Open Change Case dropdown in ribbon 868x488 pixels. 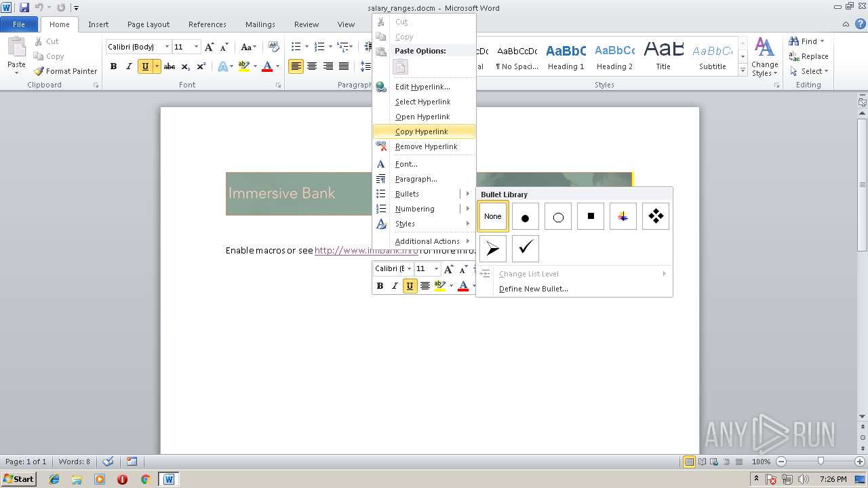pyautogui.click(x=248, y=47)
